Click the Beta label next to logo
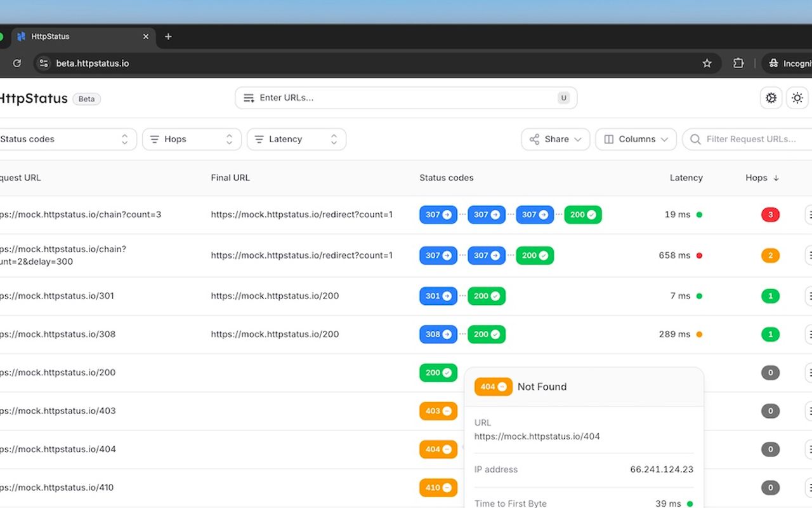The width and height of the screenshot is (812, 508). coord(87,99)
